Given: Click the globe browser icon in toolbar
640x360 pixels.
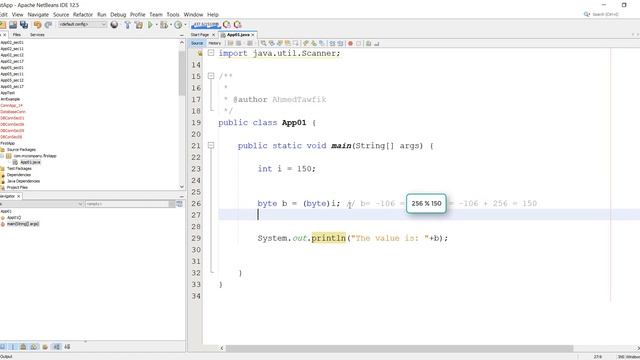Looking at the screenshot, I should [114, 25].
